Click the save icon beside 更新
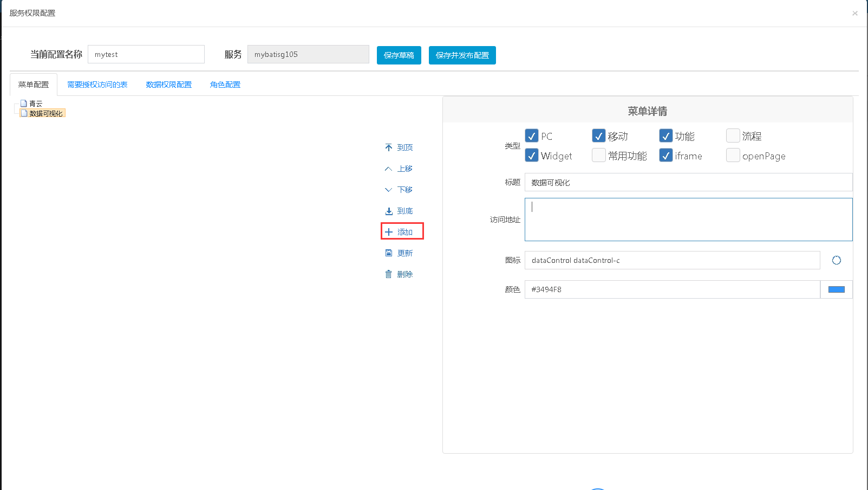The height and width of the screenshot is (490, 868). tap(388, 253)
